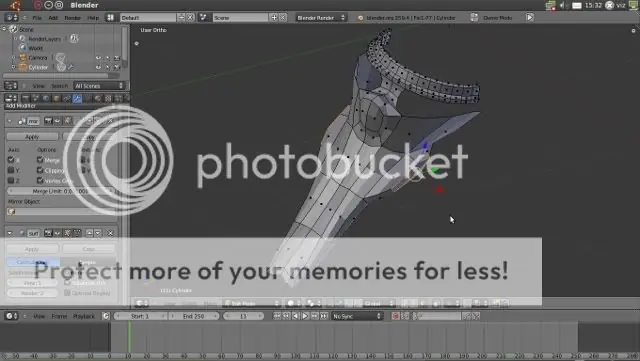Adjust the Merge Limit slider

[x=60, y=191]
